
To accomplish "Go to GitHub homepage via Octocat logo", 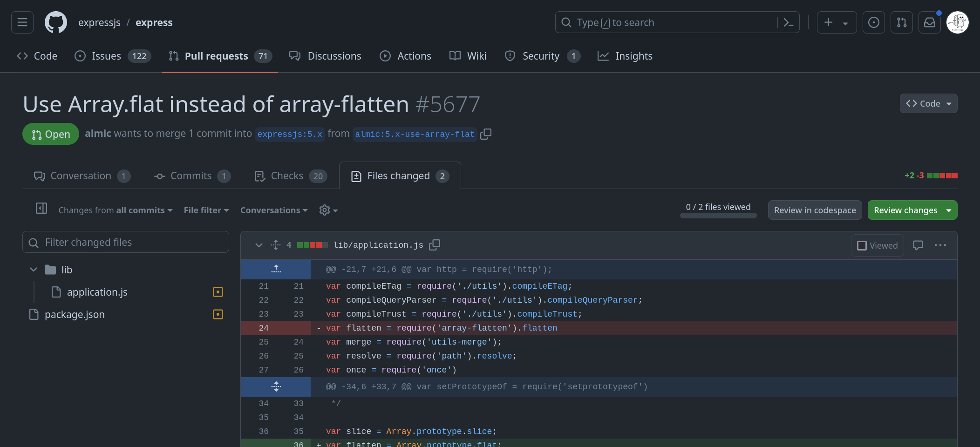I will click(56, 22).
